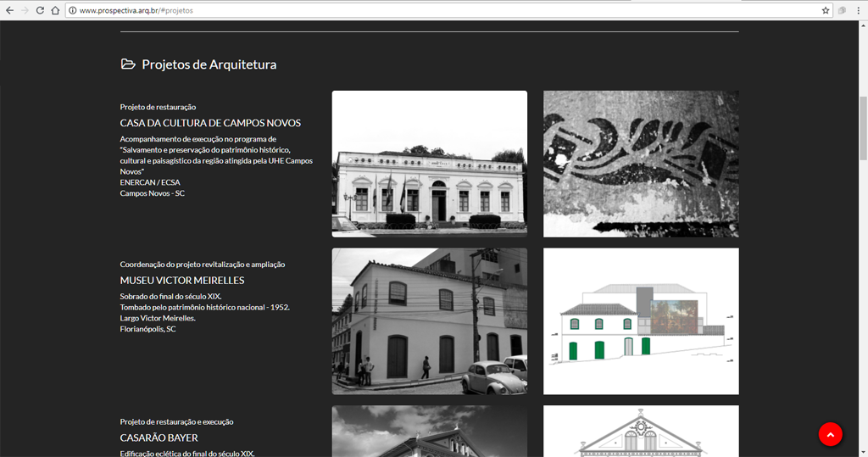
Task: Open the Casarão Bayer photo thumbnail
Action: pyautogui.click(x=429, y=431)
